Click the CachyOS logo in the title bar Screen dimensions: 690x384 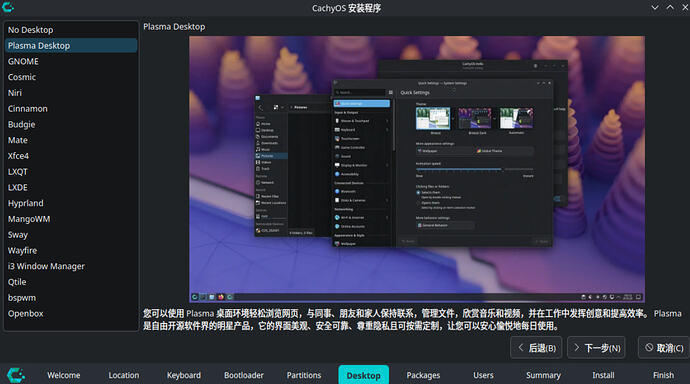point(8,7)
